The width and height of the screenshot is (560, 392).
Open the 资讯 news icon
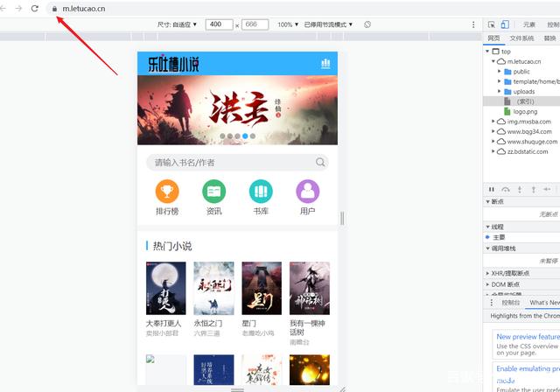[213, 192]
